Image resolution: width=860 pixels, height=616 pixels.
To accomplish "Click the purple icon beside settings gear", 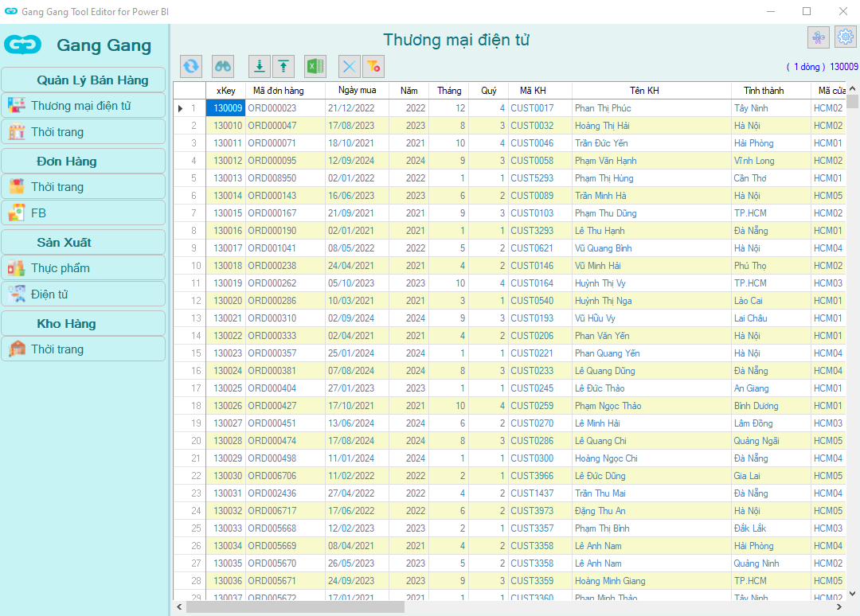I will tap(818, 37).
